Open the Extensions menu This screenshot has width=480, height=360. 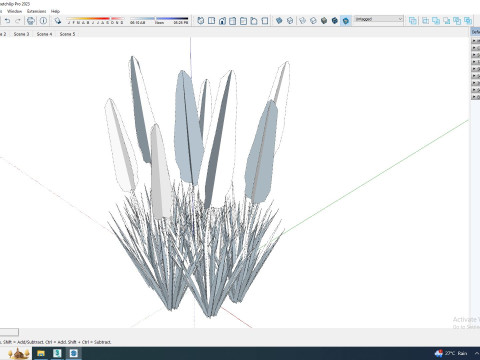(37, 11)
